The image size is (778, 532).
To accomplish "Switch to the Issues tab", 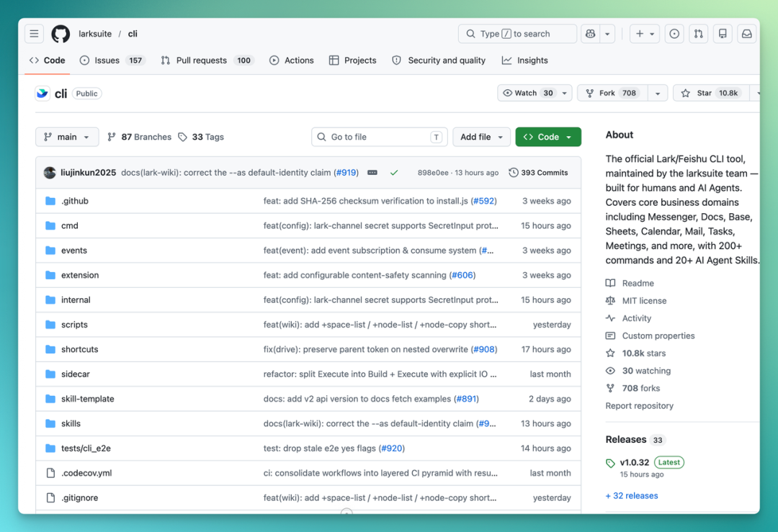I will (x=112, y=60).
